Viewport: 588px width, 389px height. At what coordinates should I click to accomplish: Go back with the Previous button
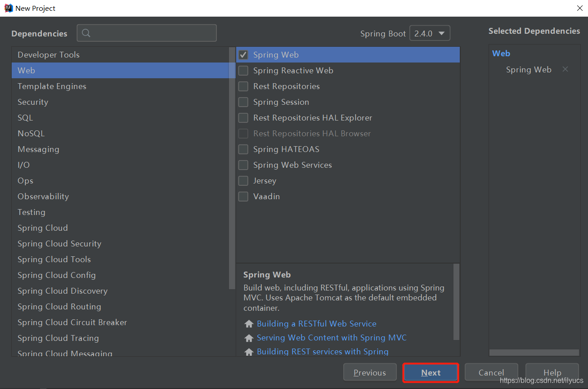coord(370,373)
